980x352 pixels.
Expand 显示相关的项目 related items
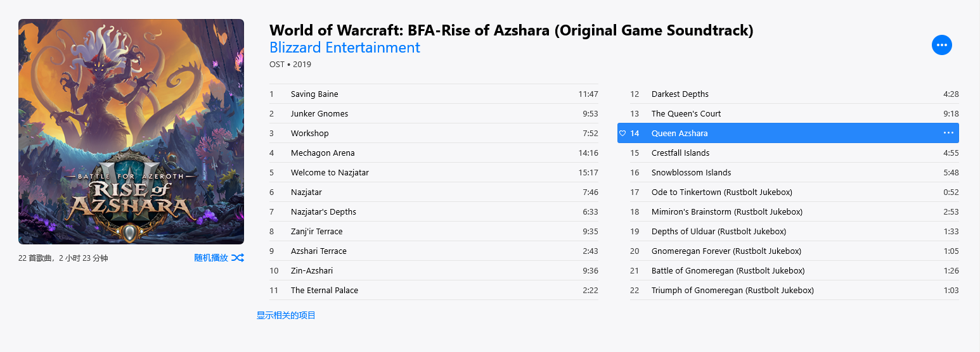click(286, 315)
